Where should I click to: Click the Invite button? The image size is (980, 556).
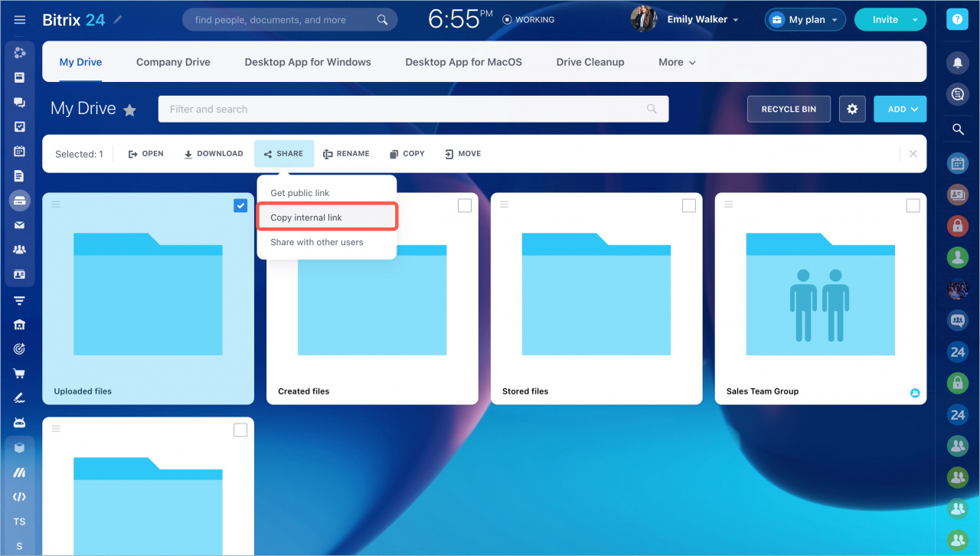point(885,20)
